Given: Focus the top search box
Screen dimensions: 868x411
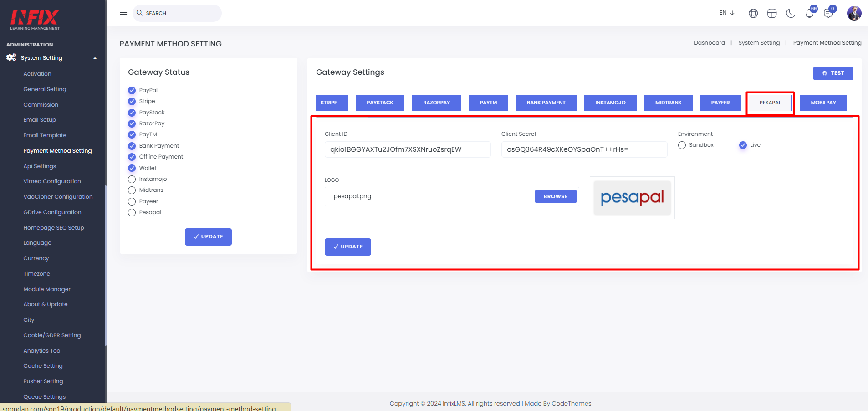Looking at the screenshot, I should [177, 13].
